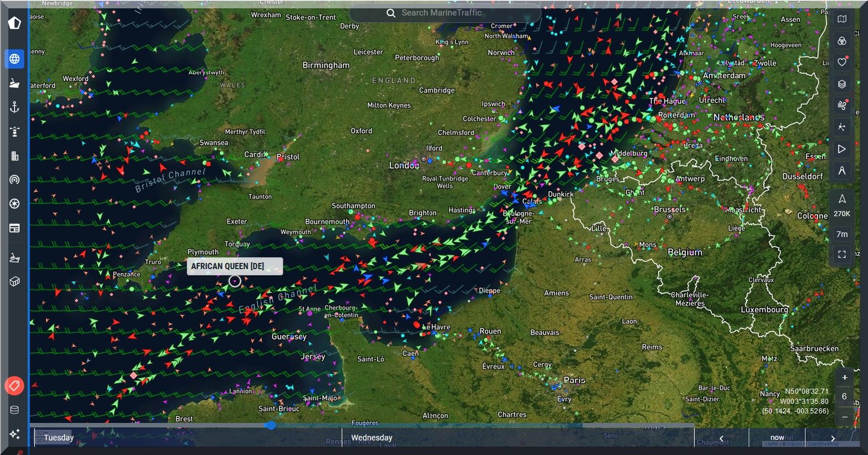Toggle the wind weather layer

[841, 105]
